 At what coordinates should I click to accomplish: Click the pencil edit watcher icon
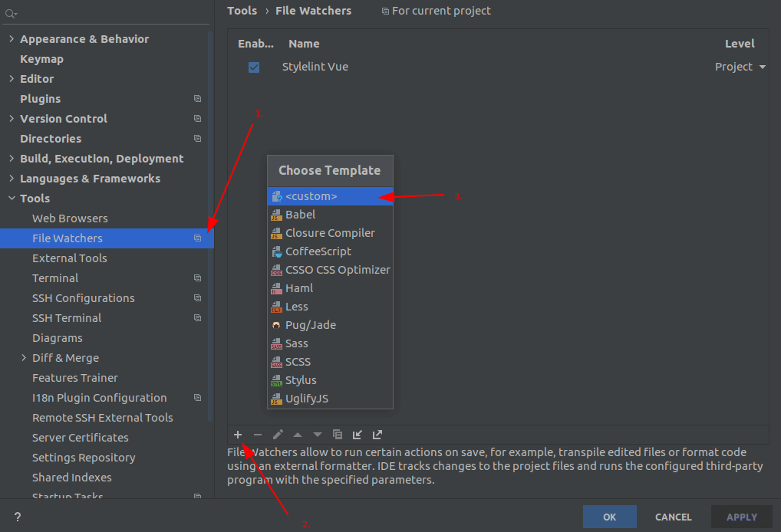pyautogui.click(x=278, y=435)
